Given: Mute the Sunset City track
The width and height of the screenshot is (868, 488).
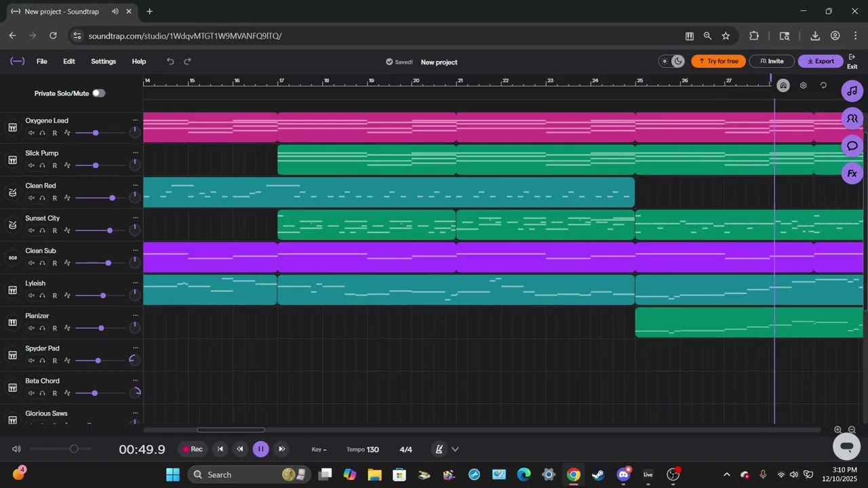Looking at the screenshot, I should pyautogui.click(x=31, y=230).
